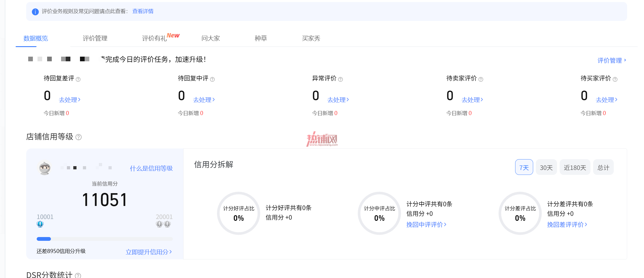Click help icon beside 店铺信用等级
This screenshot has width=644, height=278.
tap(79, 137)
